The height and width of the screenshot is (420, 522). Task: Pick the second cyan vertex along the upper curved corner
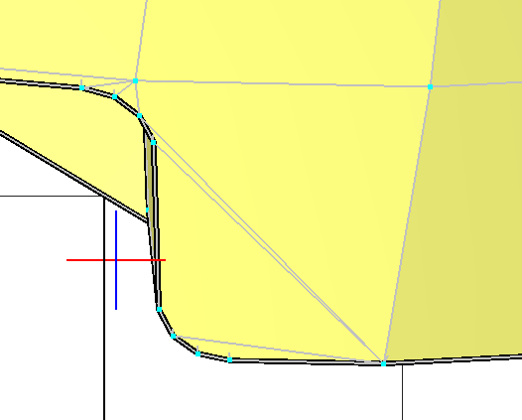pos(114,97)
